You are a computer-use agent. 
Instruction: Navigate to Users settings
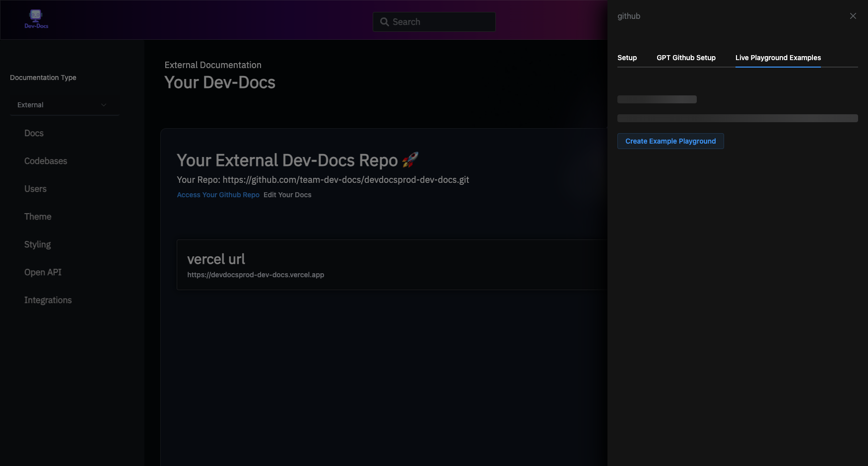click(35, 189)
